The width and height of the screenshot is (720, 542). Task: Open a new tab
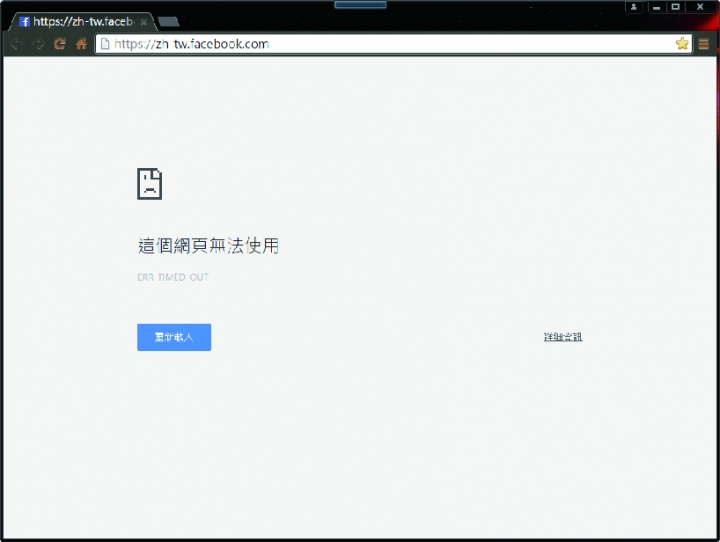coord(168,22)
